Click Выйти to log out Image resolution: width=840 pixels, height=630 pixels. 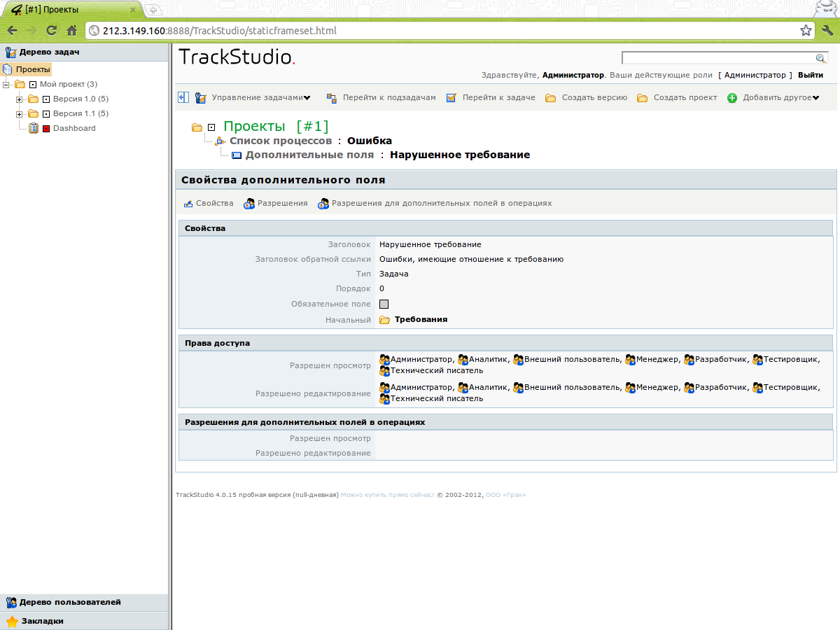click(x=811, y=75)
